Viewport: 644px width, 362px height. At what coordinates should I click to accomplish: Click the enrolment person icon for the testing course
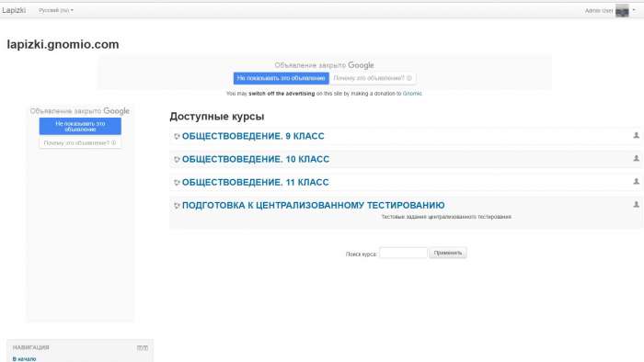click(637, 204)
